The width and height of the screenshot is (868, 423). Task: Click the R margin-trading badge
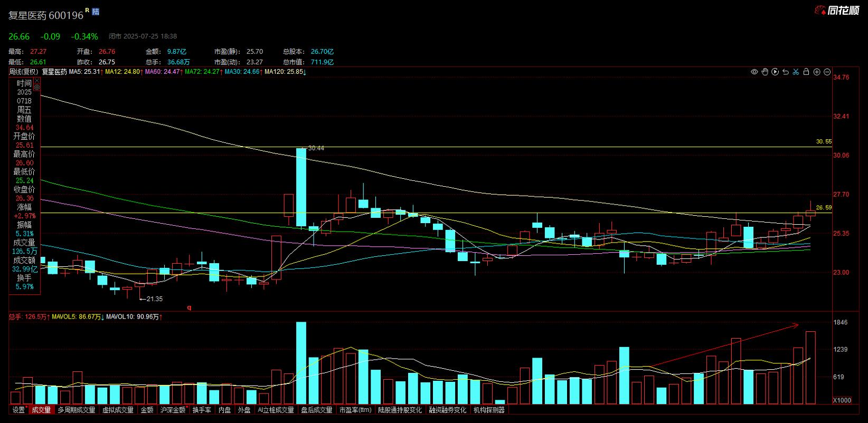point(87,9)
